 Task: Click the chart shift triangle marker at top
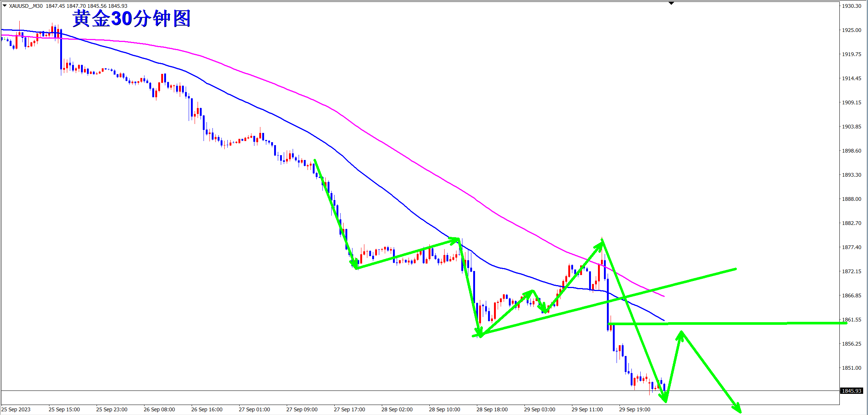[671, 3]
